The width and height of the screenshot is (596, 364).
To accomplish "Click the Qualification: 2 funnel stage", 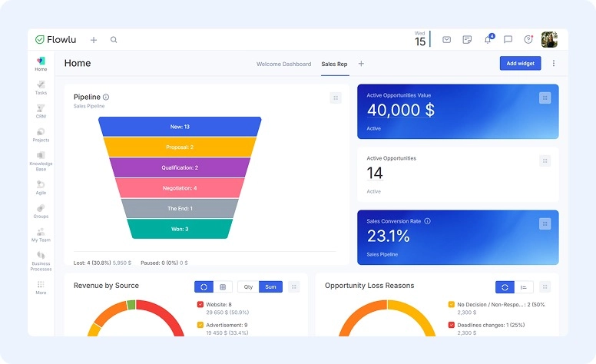I will (180, 167).
